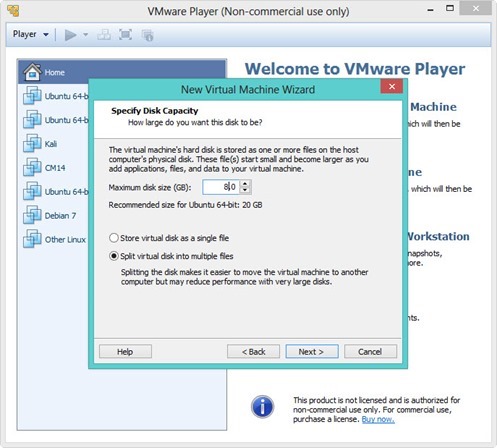Select the CM14 virtual machine icon
The width and height of the screenshot is (497, 448).
click(32, 167)
